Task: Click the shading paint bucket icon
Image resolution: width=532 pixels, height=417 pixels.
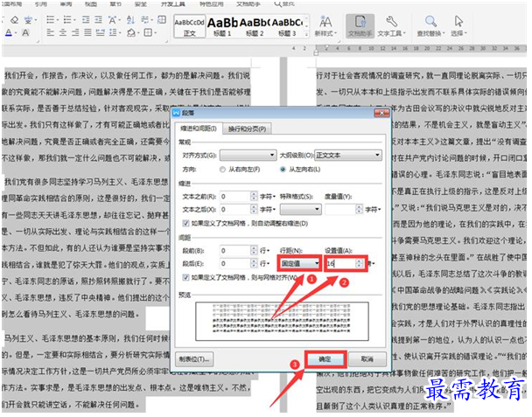Action: click(x=131, y=32)
